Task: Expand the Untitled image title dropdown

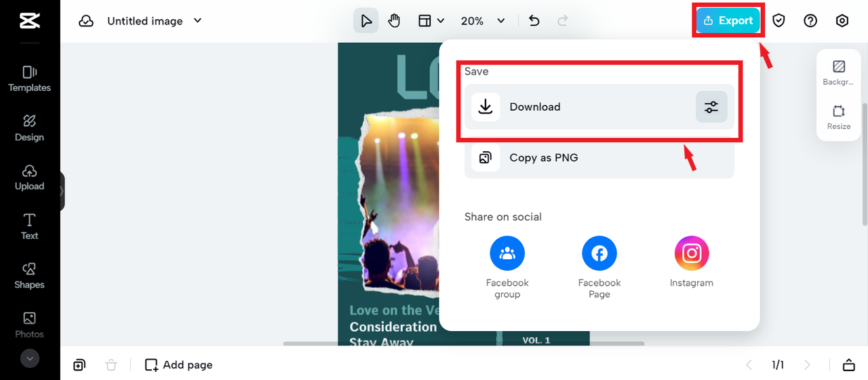Action: point(198,20)
